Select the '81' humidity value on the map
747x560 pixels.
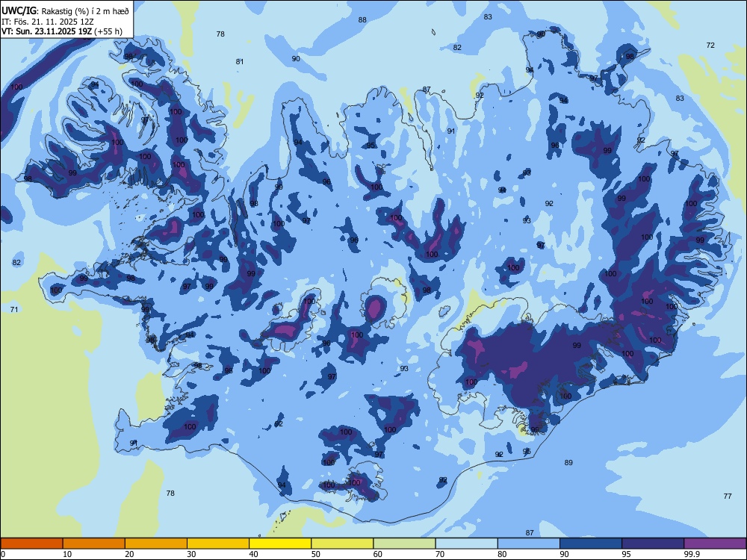pos(240,61)
